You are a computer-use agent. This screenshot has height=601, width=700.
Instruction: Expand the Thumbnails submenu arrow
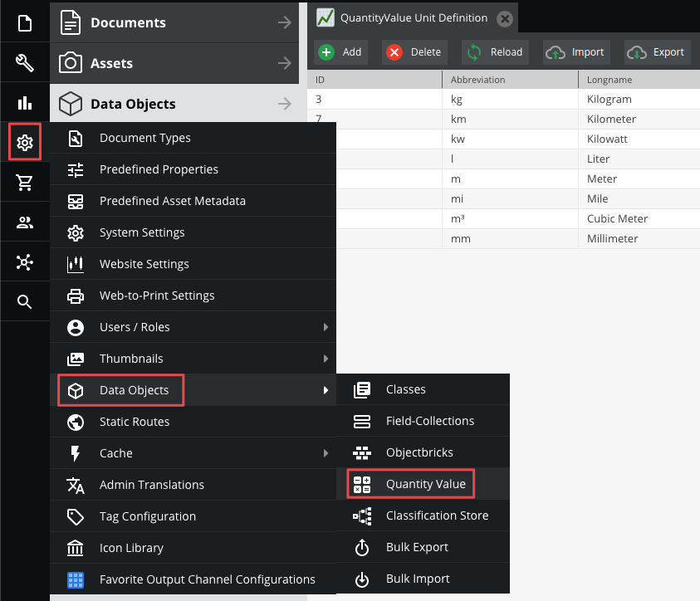click(x=326, y=359)
